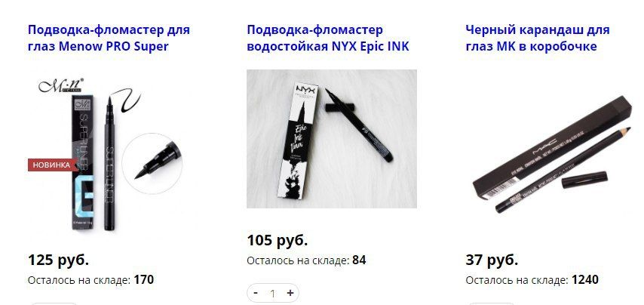The height and width of the screenshot is (305, 644).
Task: Click the quantity field showing 1
Action: click(273, 293)
